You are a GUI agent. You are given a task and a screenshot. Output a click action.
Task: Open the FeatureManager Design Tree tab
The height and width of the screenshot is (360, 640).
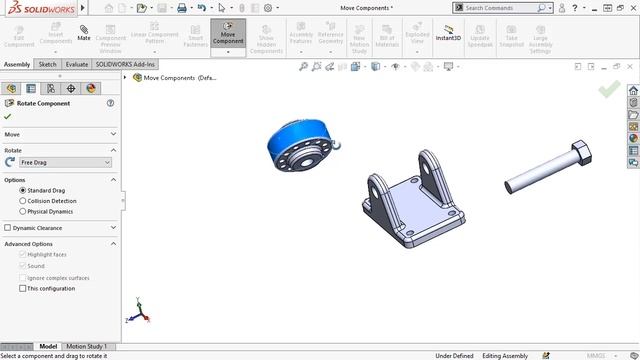(x=11, y=88)
